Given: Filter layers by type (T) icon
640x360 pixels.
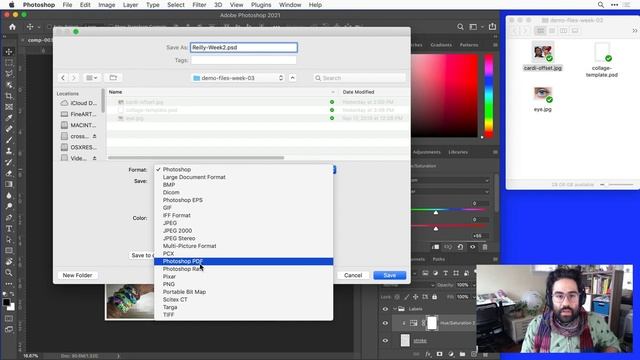Looking at the screenshot, I should [446, 273].
